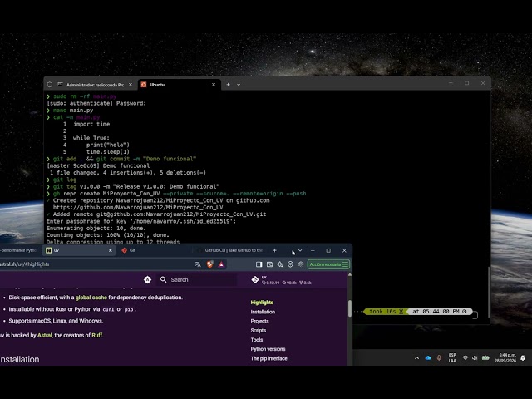Jump to The pip interface in contents

coord(268,358)
